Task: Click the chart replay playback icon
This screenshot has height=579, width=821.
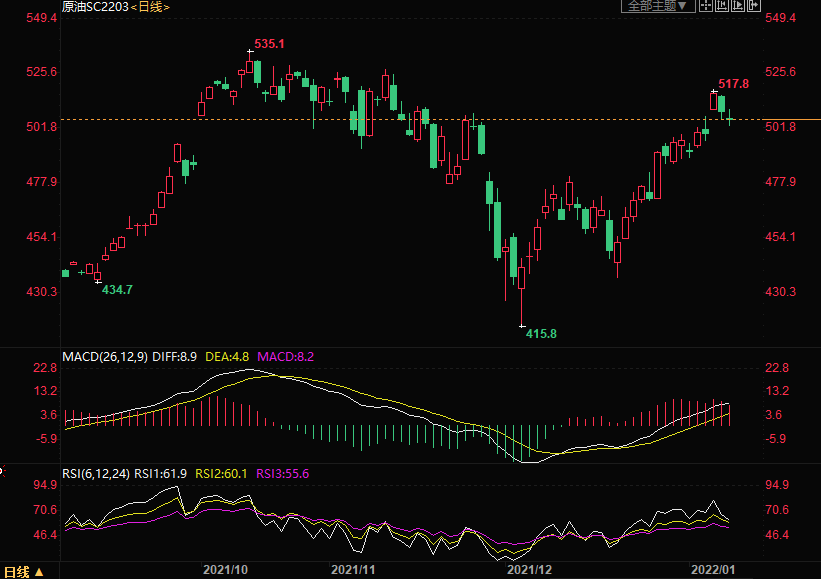Action: click(x=737, y=6)
